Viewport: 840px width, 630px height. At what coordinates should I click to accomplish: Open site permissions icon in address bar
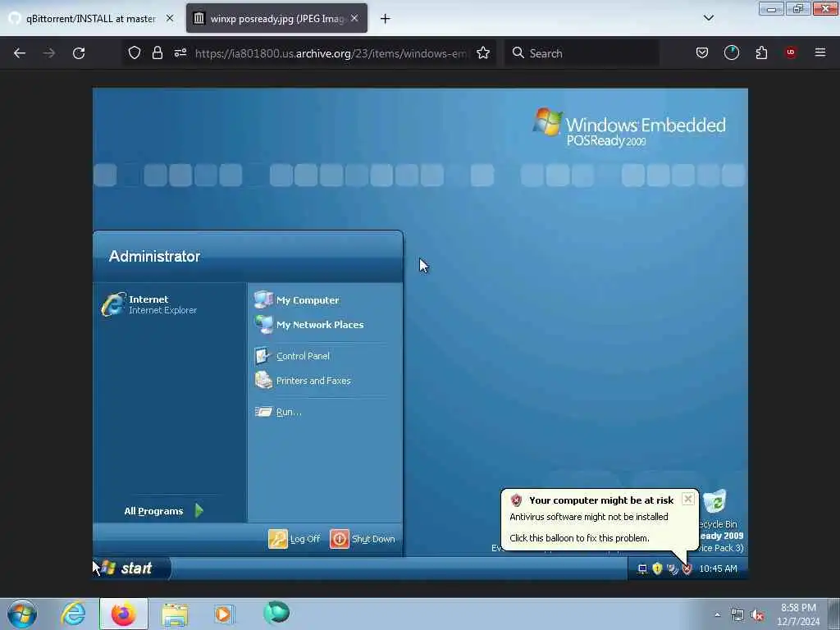[x=180, y=53]
